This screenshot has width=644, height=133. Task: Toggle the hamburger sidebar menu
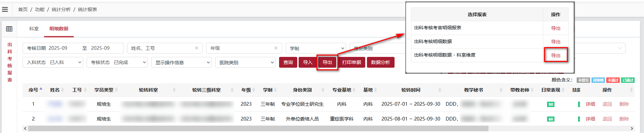pyautogui.click(x=5, y=9)
